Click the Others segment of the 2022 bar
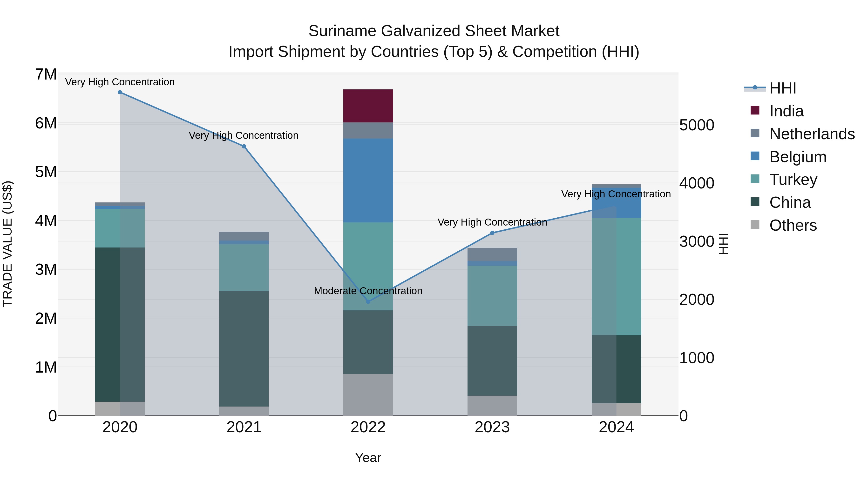868x488 pixels. pyautogui.click(x=368, y=395)
